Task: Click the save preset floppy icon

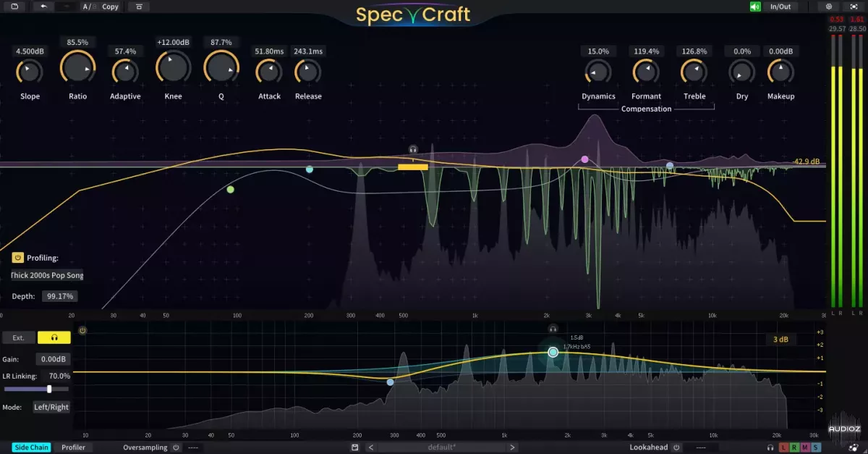Action: (354, 447)
